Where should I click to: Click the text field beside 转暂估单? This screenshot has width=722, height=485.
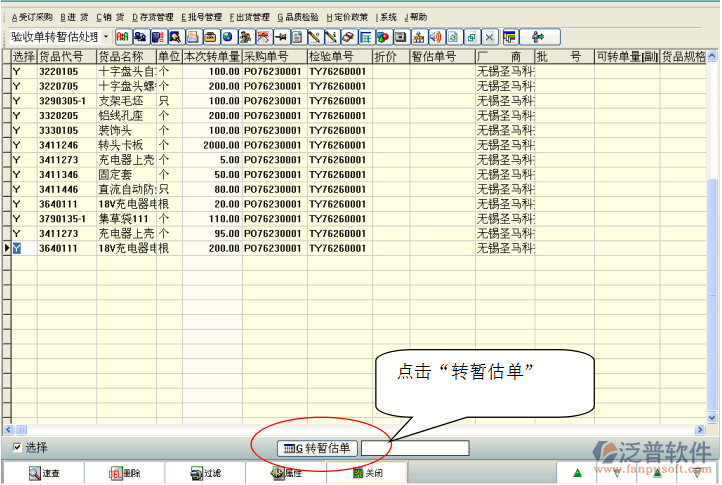click(414, 448)
